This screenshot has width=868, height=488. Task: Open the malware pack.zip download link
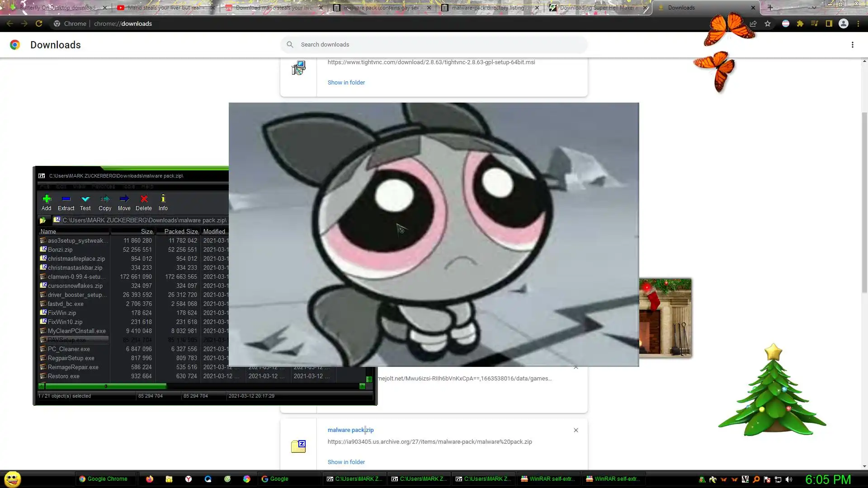350,430
